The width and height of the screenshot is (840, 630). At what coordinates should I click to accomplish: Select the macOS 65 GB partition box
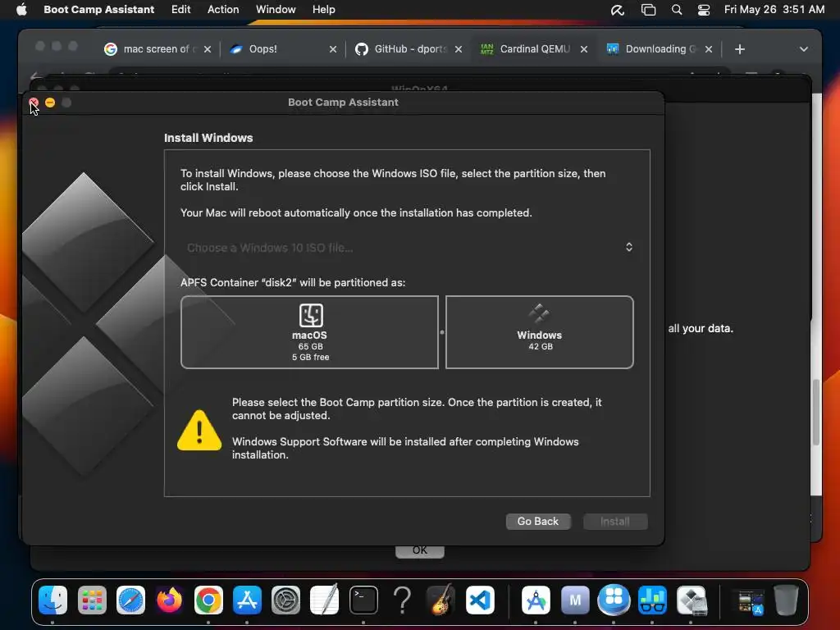click(x=309, y=332)
